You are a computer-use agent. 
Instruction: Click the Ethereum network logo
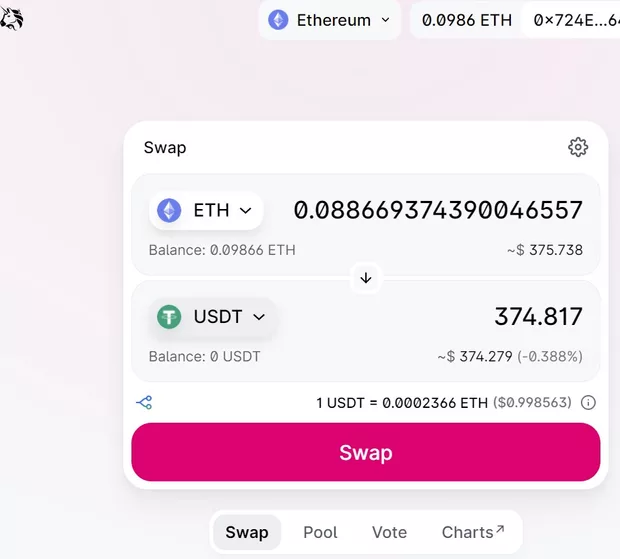click(x=278, y=20)
